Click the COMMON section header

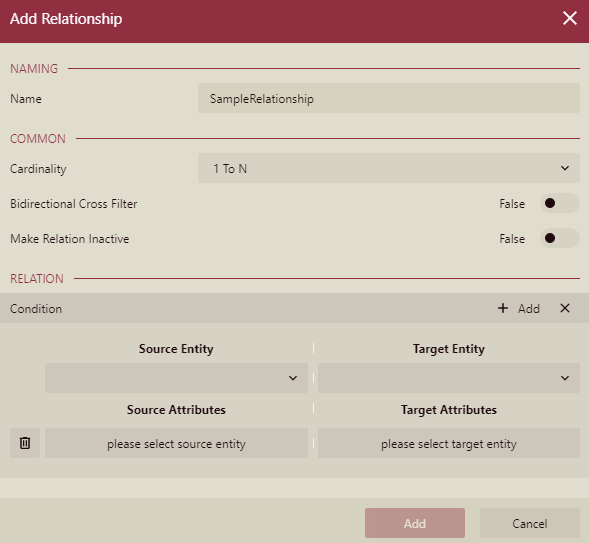point(38,139)
